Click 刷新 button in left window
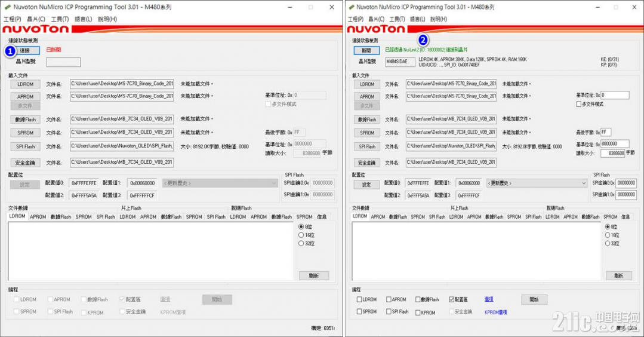644x337 pixels. (314, 276)
